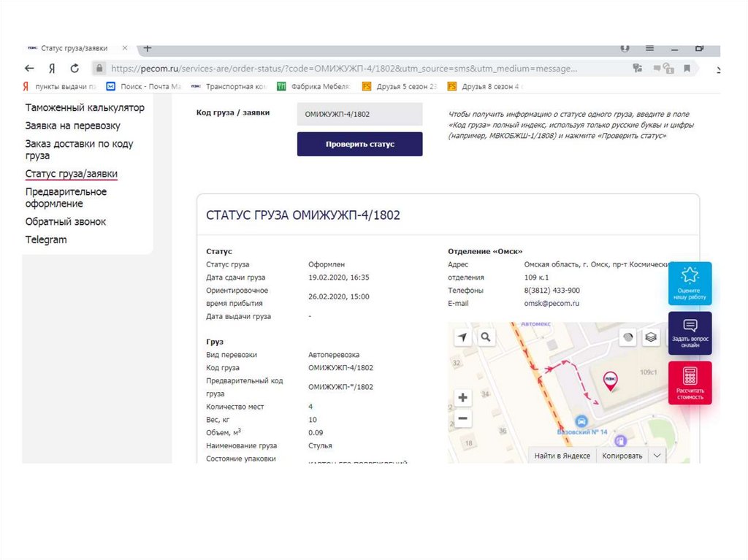
Task: Click the ПЭК location pin on map
Action: pos(608,380)
